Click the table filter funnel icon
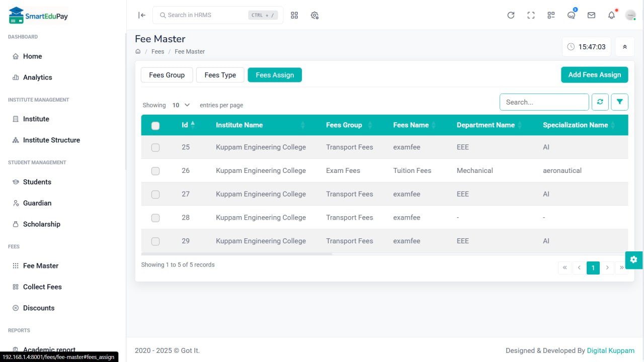Screen dimensions: 644x362 (619, 102)
